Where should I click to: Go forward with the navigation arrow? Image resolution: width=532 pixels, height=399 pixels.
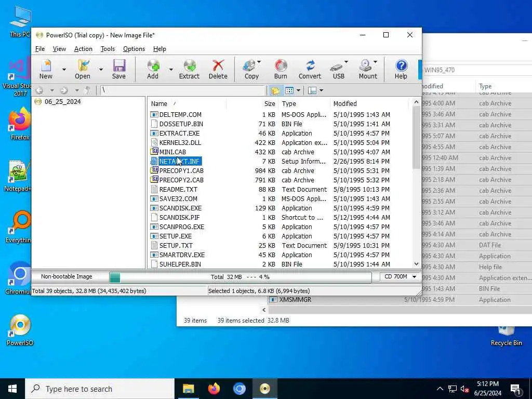(x=64, y=90)
